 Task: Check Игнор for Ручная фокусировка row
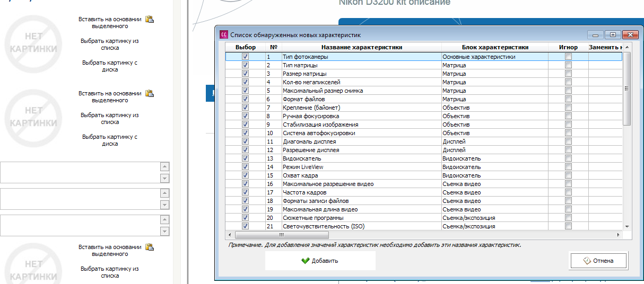click(x=568, y=116)
